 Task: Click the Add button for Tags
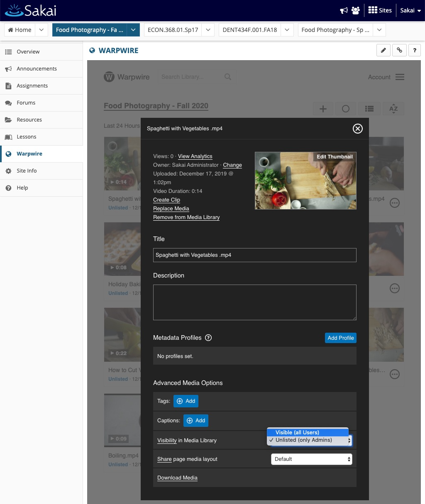[x=186, y=401]
